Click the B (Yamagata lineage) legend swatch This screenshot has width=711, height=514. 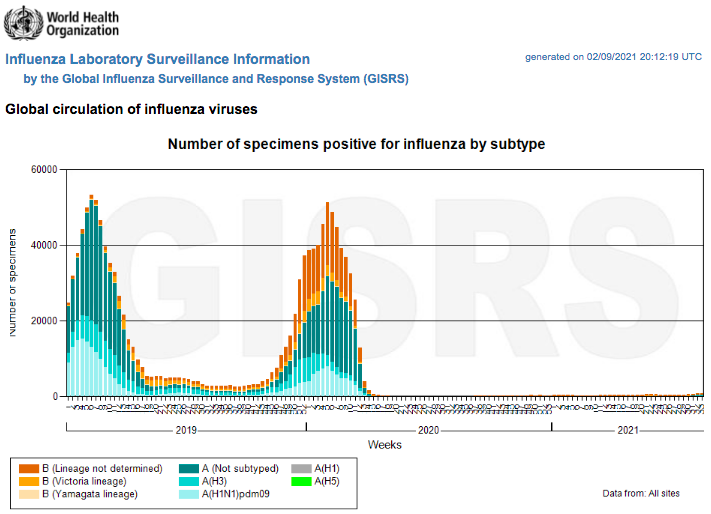click(29, 494)
